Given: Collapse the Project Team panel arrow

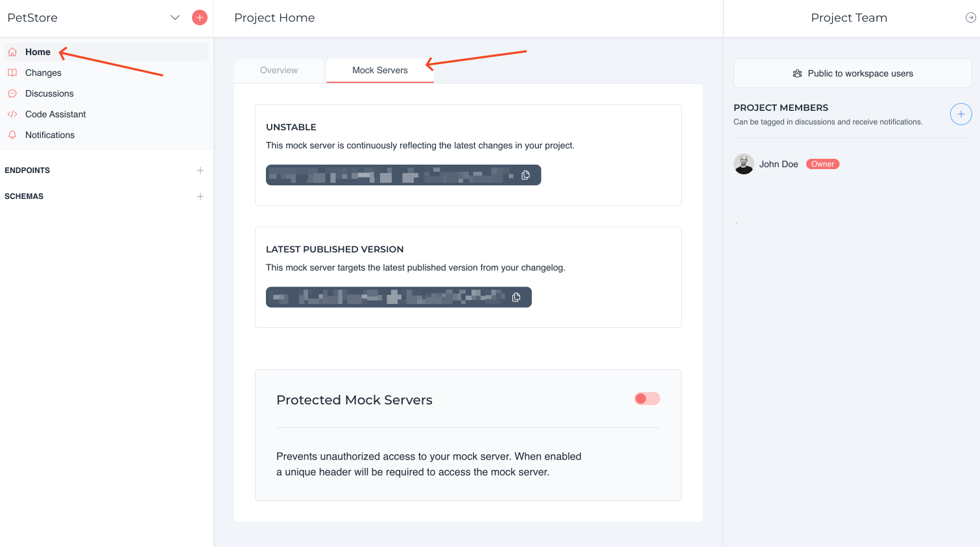Looking at the screenshot, I should click(x=970, y=18).
